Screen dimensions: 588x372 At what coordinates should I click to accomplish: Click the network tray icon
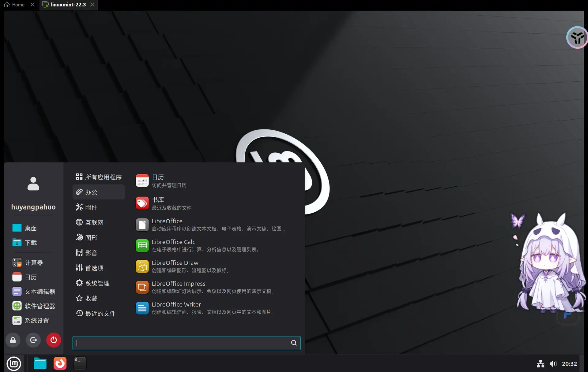(x=541, y=364)
